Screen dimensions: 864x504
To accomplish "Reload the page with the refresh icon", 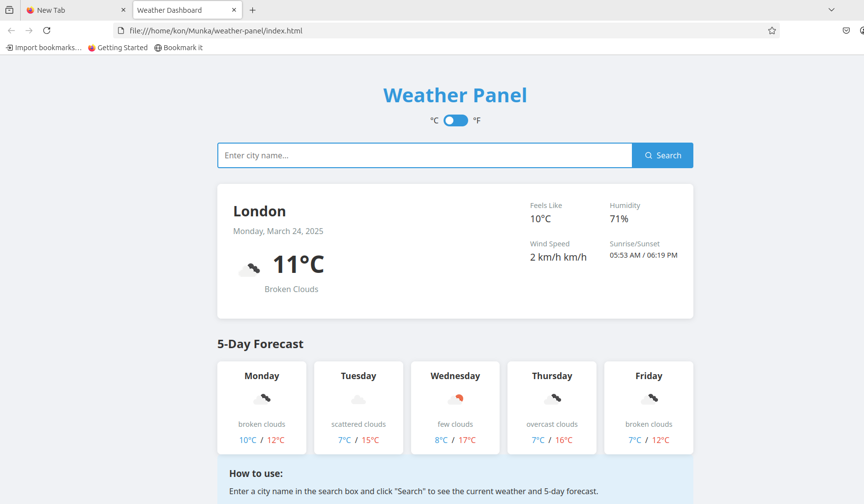I will (x=47, y=30).
